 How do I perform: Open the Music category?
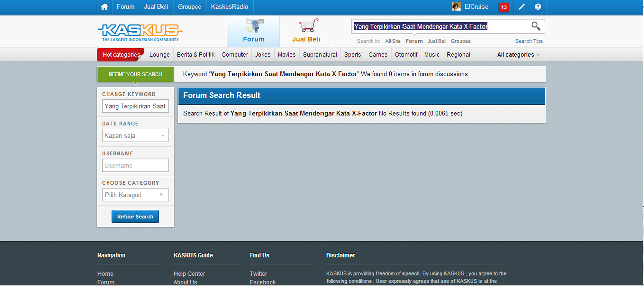point(432,55)
